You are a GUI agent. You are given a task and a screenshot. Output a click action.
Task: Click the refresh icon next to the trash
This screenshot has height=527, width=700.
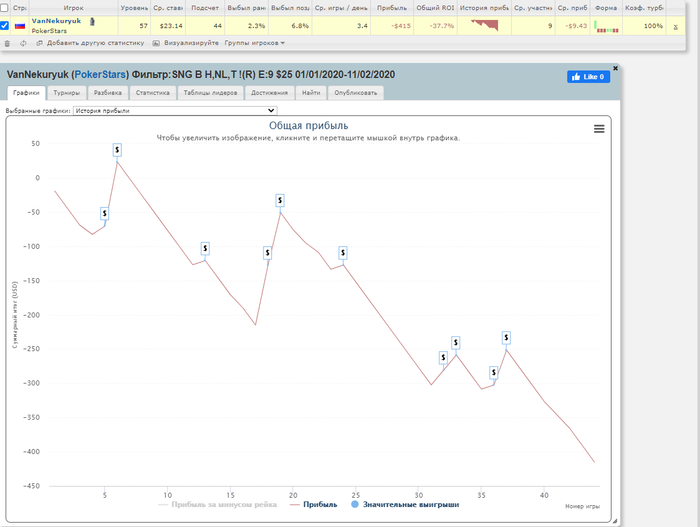[x=23, y=43]
